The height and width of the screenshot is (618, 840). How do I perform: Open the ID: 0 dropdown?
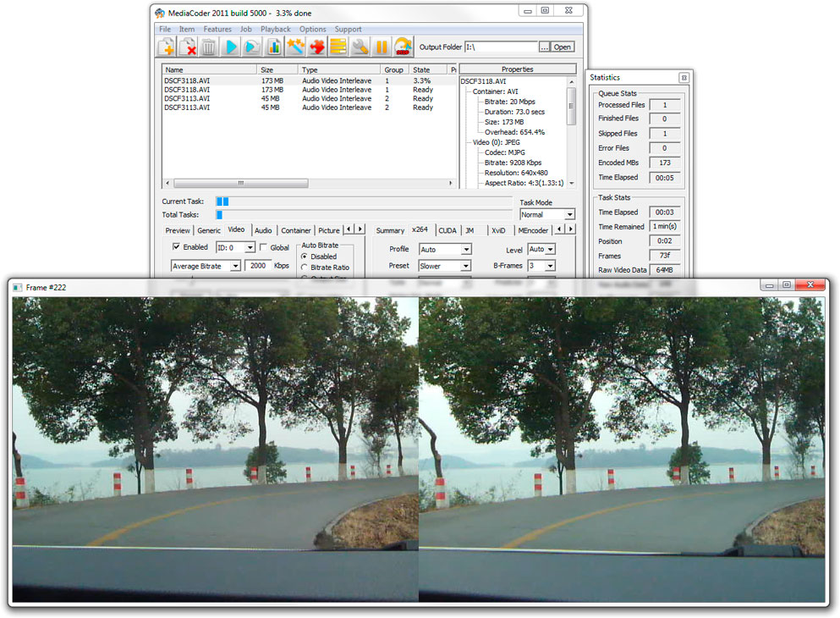[x=250, y=248]
